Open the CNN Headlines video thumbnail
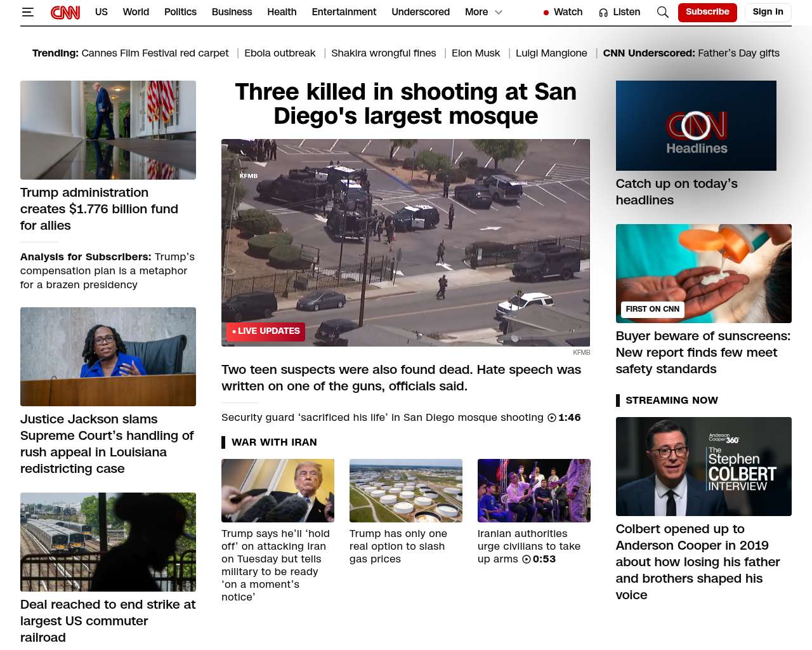 coord(696,126)
